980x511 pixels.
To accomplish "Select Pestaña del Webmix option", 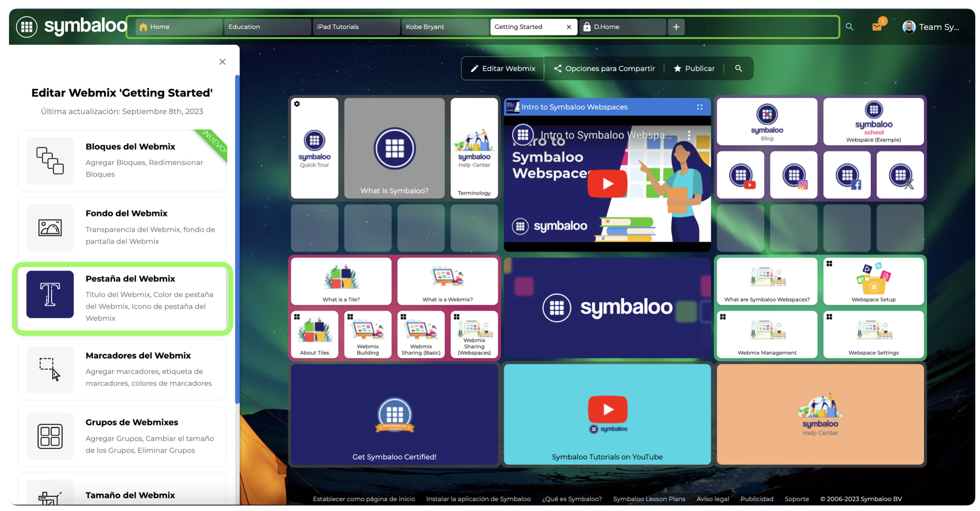I will (x=122, y=298).
